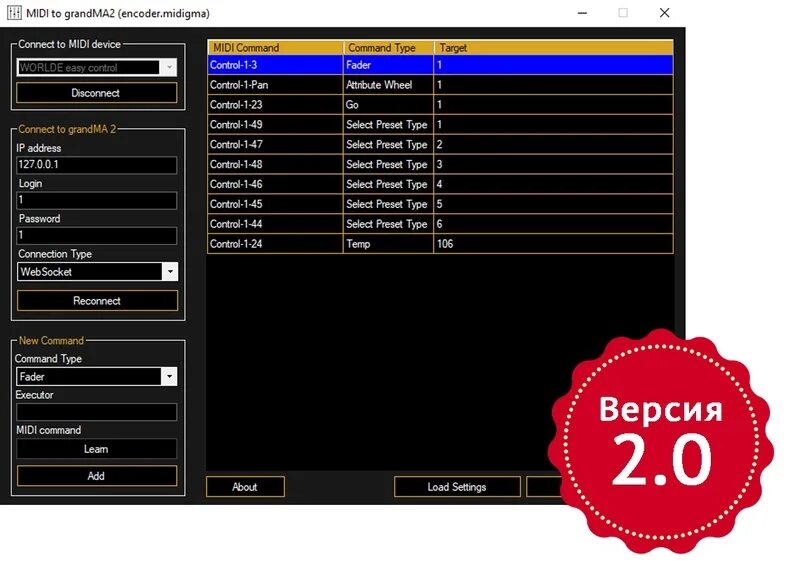Expand the Connection Type dropdown arrow
This screenshot has width=807, height=561.
pos(170,272)
